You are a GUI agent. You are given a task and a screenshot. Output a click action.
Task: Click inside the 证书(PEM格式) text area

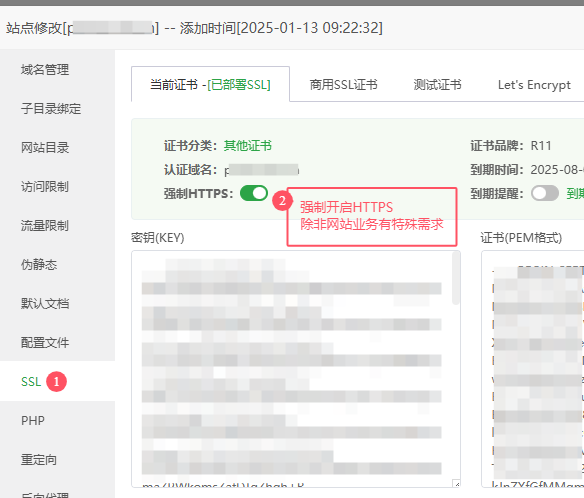(533, 369)
